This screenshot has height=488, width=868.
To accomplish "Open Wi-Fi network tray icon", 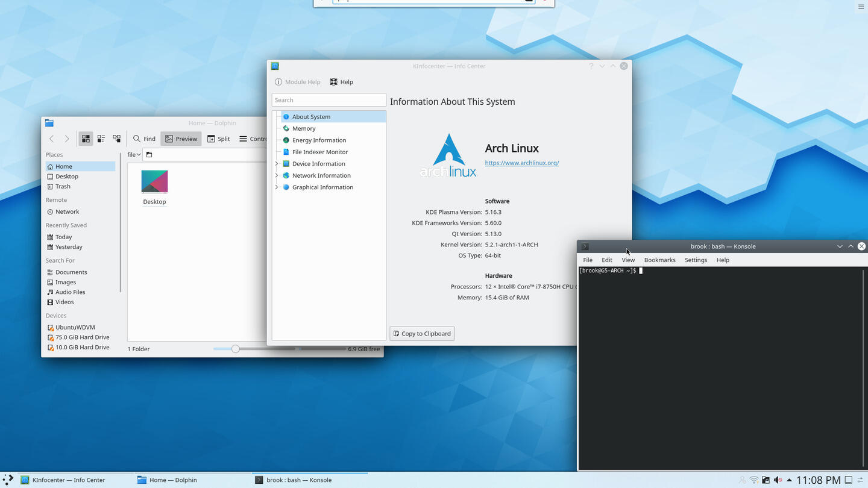I will [754, 480].
